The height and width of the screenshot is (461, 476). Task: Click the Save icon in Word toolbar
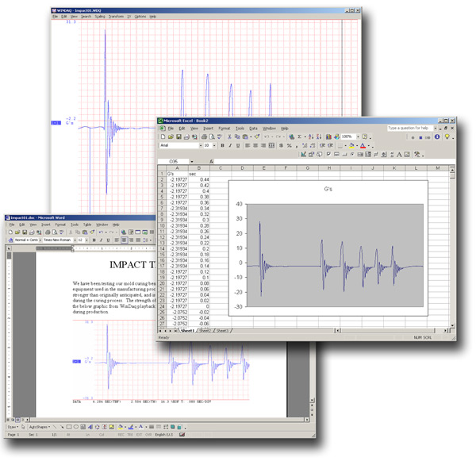coord(25,232)
